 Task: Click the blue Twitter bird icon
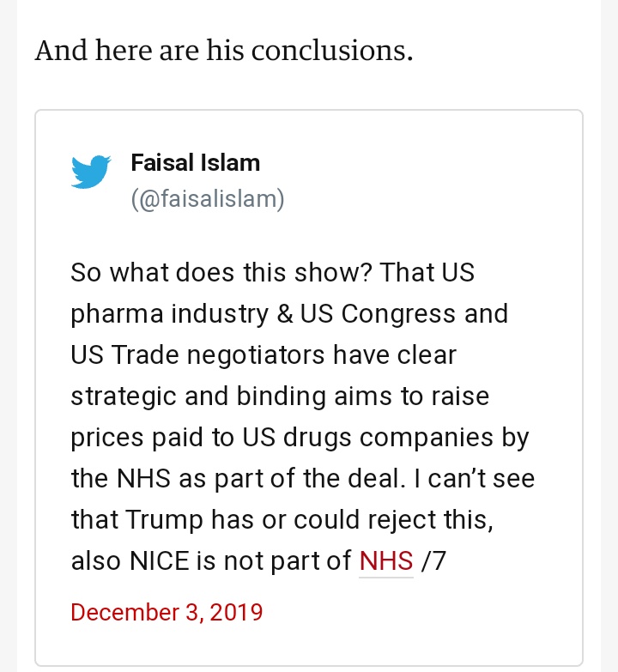pyautogui.click(x=91, y=172)
